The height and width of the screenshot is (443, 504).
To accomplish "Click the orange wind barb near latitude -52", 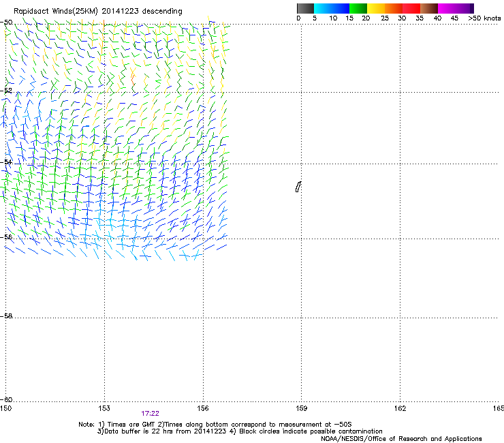I will (x=133, y=79).
